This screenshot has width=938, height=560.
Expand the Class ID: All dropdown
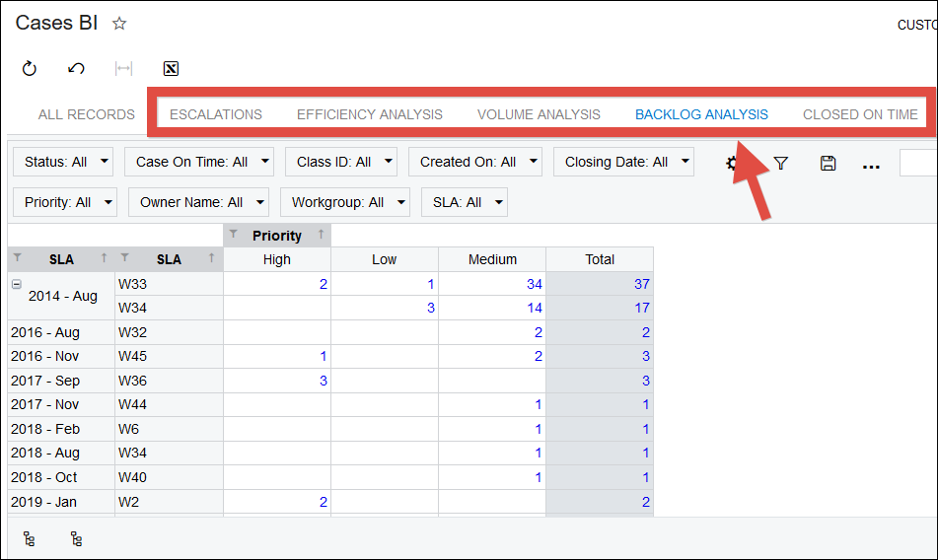(341, 162)
